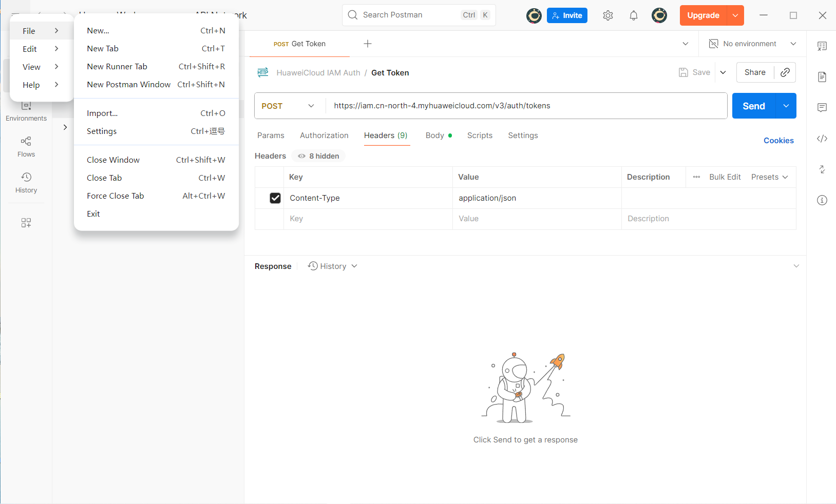Open the code snippet icon in right sidebar
Screen dimensions: 836x504
pos(822,139)
